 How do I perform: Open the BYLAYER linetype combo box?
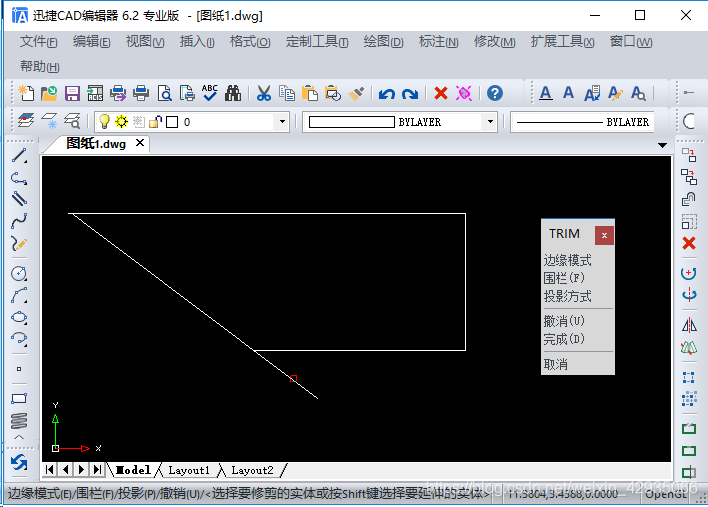[582, 121]
